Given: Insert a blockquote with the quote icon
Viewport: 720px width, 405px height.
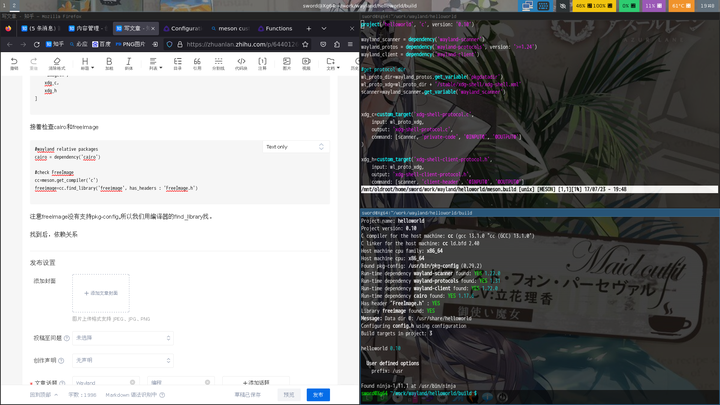Looking at the screenshot, I should [197, 63].
